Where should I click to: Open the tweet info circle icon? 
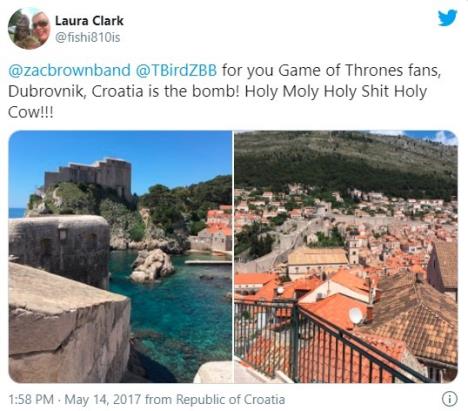click(449, 399)
